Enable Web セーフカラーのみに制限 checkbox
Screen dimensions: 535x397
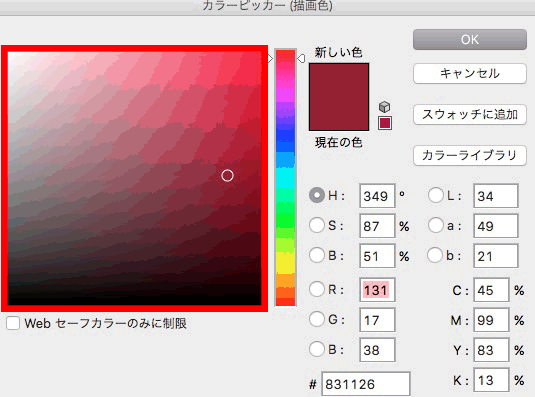(13, 323)
